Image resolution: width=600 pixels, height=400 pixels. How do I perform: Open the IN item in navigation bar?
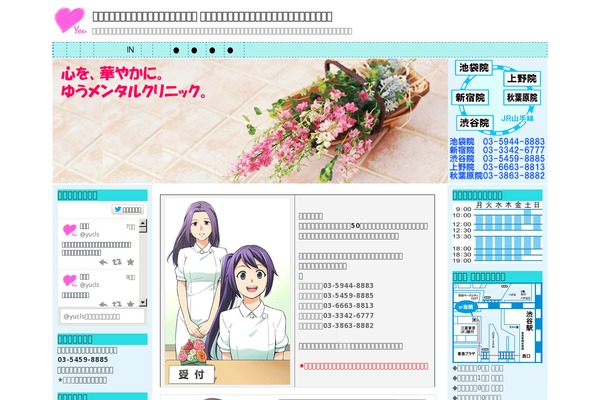(130, 50)
